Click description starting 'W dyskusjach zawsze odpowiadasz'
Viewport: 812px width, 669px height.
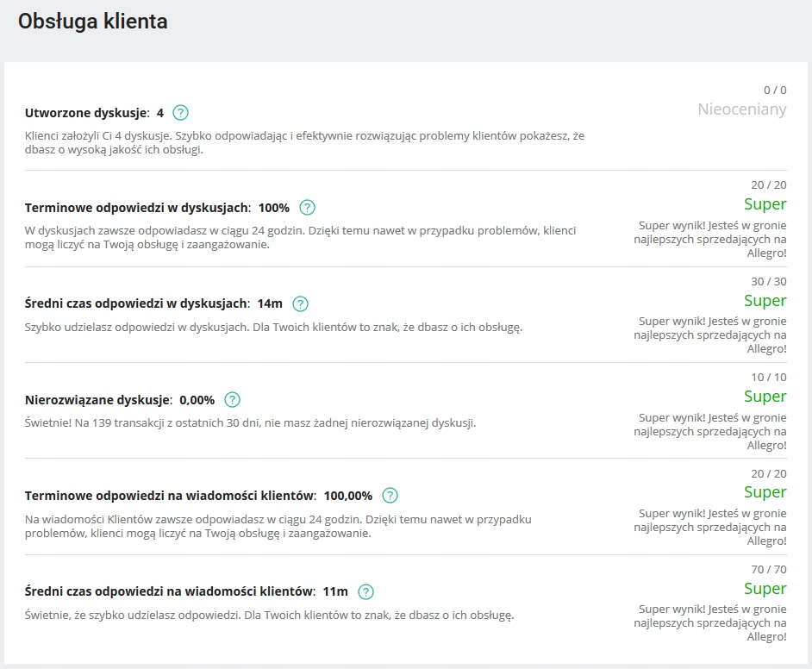[x=300, y=238]
